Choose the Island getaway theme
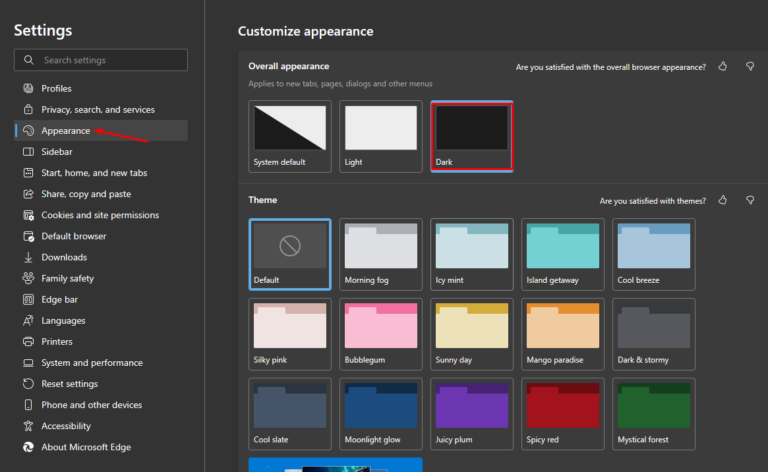This screenshot has height=472, width=768. (x=563, y=255)
